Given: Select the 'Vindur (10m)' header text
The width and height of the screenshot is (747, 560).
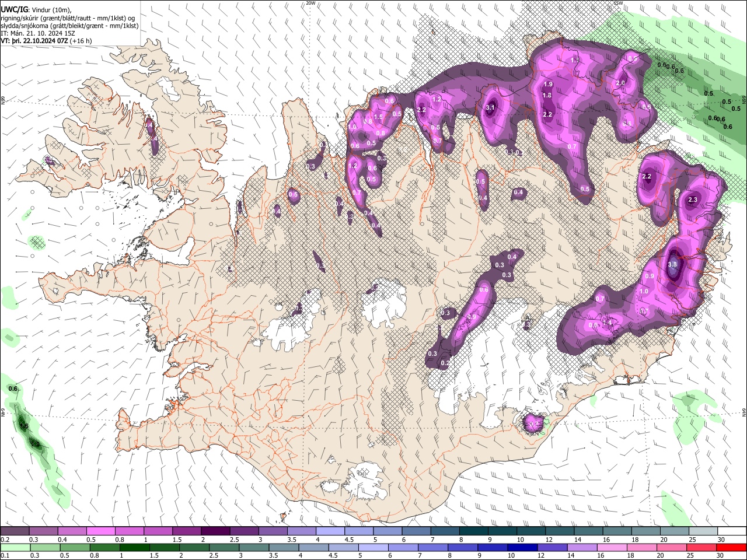Looking at the screenshot, I should [51, 10].
